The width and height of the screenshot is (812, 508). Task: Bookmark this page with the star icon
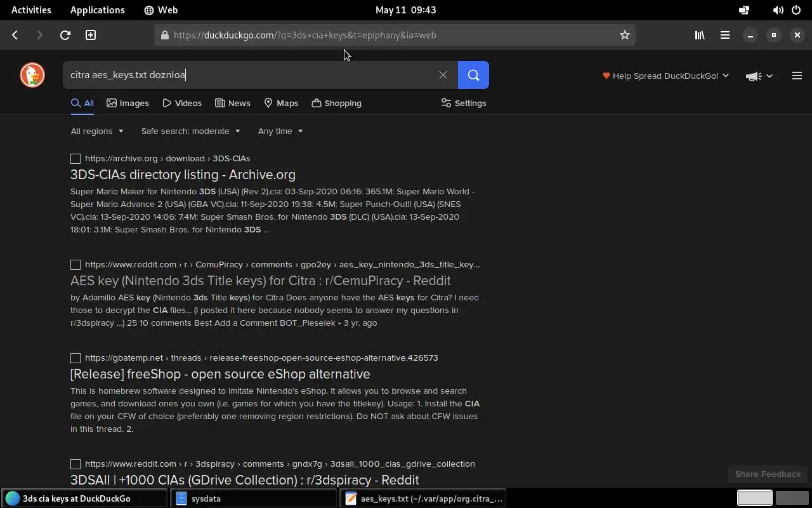(x=624, y=35)
